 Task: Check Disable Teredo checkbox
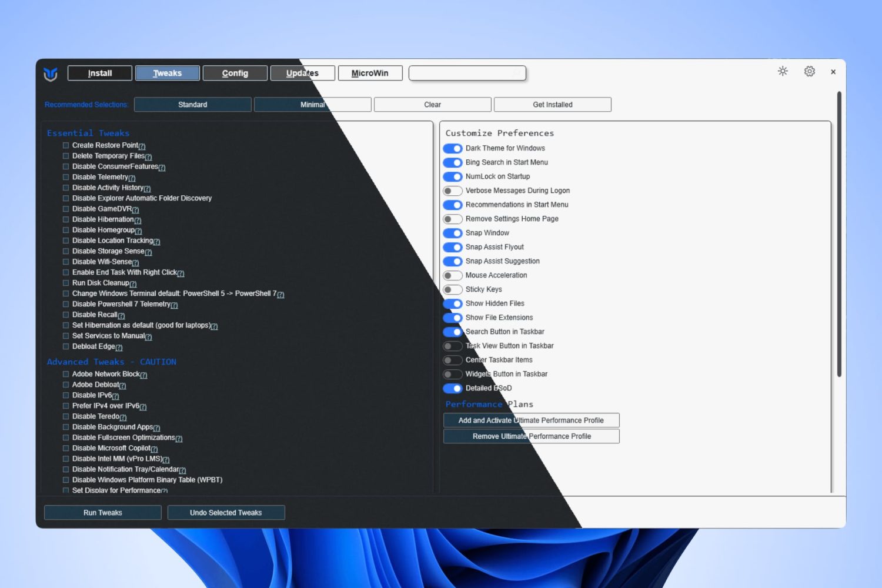pos(66,416)
